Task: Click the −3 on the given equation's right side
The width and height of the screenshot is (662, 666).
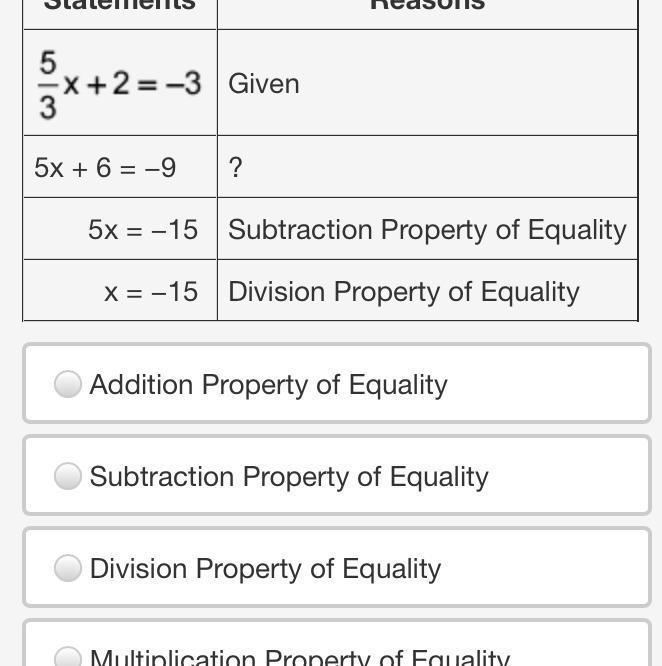Action: [183, 84]
